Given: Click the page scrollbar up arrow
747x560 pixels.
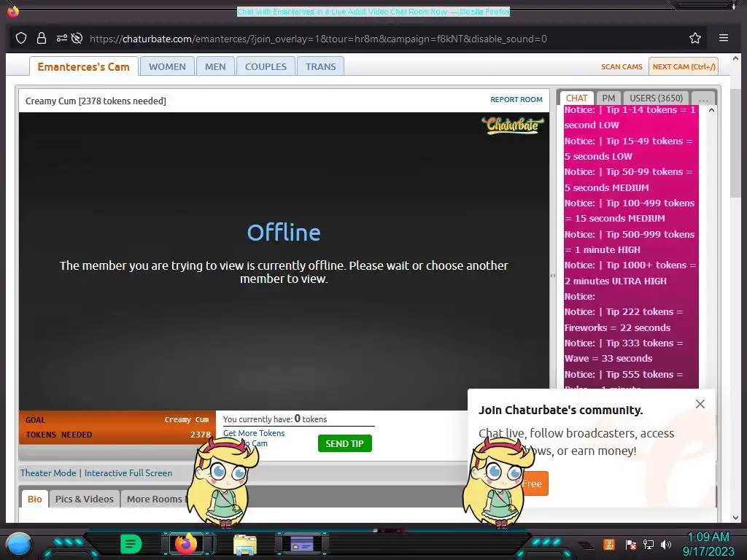Looking at the screenshot, I should (x=735, y=58).
